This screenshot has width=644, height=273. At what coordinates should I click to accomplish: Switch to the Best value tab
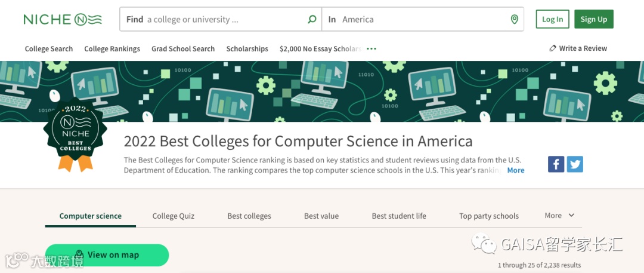(x=321, y=216)
